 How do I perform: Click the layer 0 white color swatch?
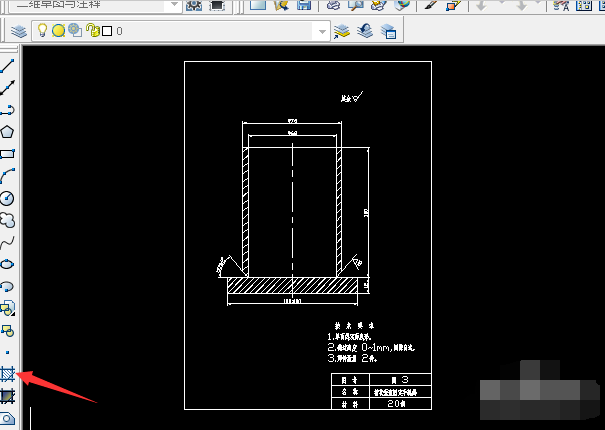107,31
